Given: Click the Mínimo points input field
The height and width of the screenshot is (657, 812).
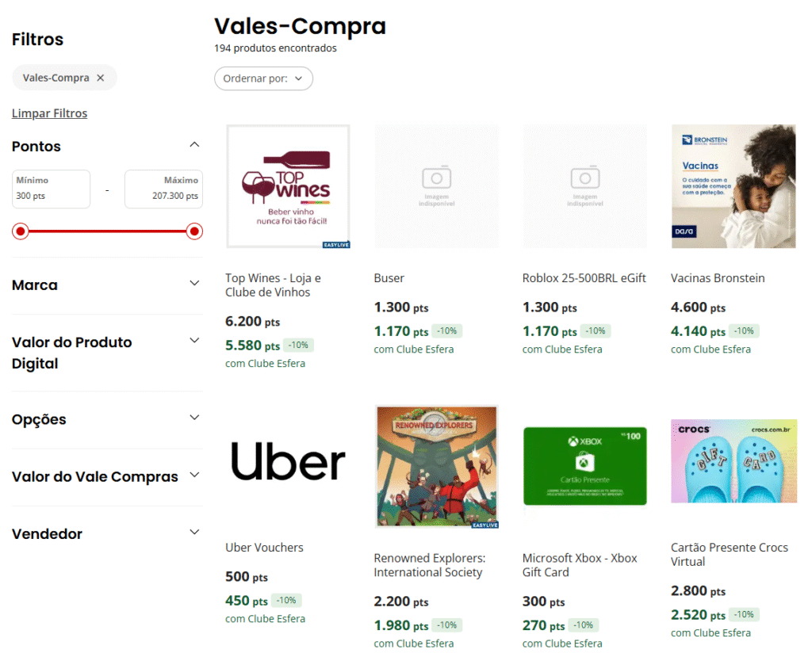Looking at the screenshot, I should pos(51,189).
